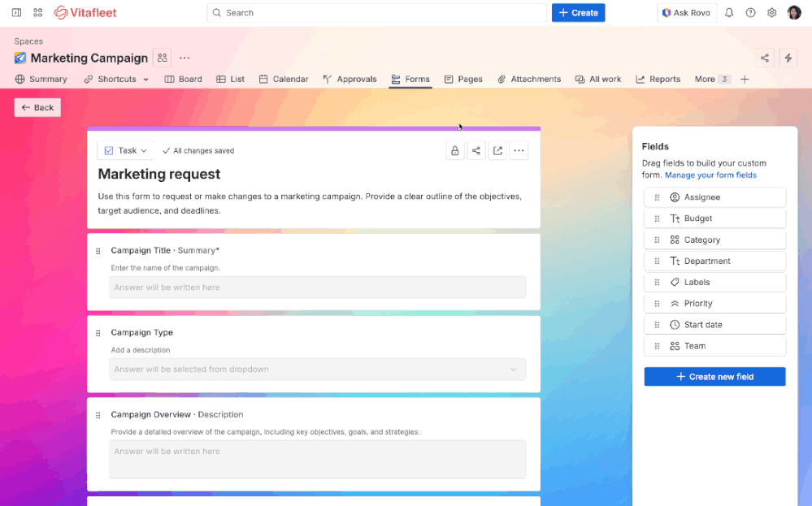Click the Create new field button
Image resolution: width=812 pixels, height=506 pixels.
point(714,376)
